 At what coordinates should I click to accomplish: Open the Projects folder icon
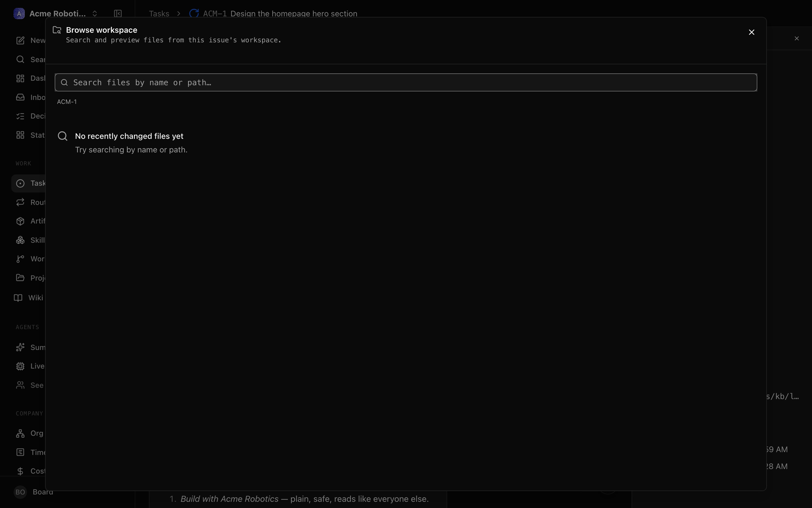coord(20,278)
